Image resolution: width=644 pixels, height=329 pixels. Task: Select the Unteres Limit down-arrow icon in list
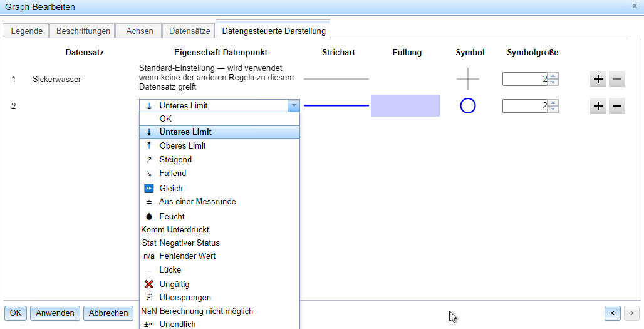pos(149,132)
